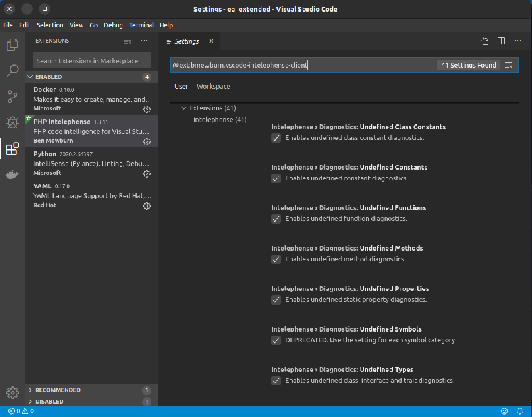Open the File menu
The height and width of the screenshot is (417, 532).
pos(8,25)
